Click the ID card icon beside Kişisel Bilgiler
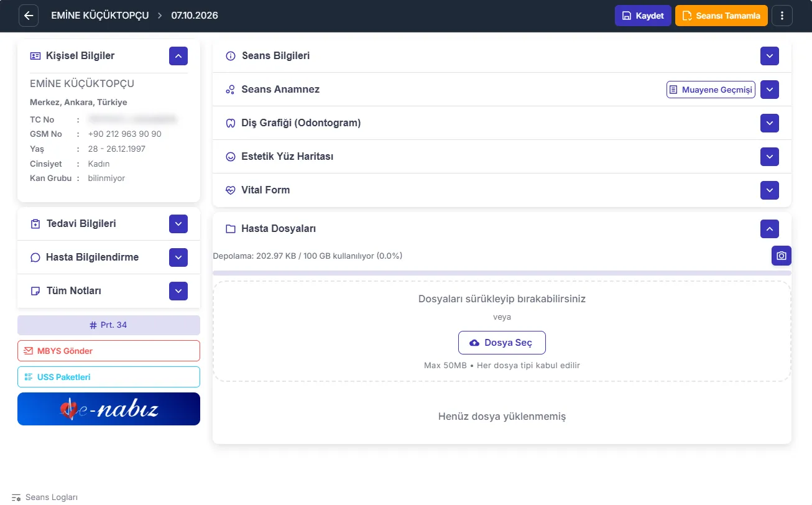 (35, 56)
